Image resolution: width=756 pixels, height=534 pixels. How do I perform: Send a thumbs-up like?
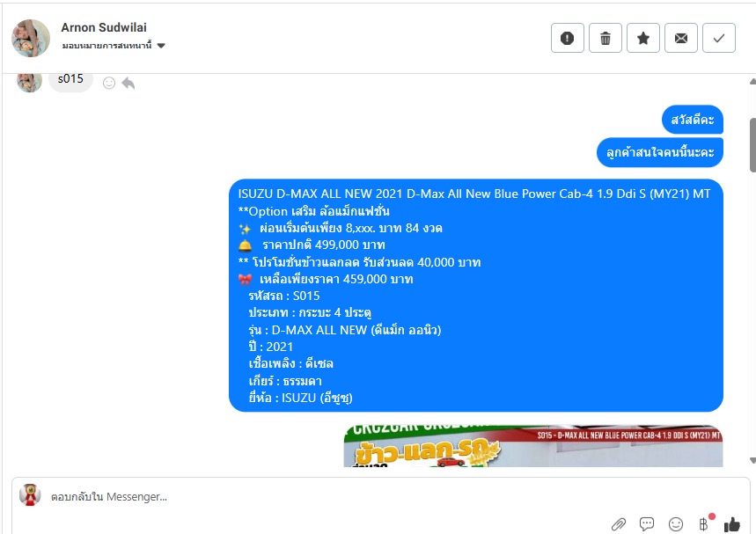coord(732,523)
